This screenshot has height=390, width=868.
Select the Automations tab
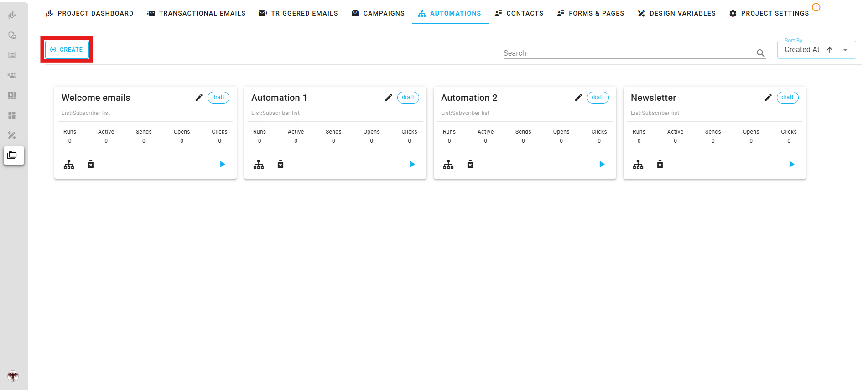pyautogui.click(x=450, y=13)
